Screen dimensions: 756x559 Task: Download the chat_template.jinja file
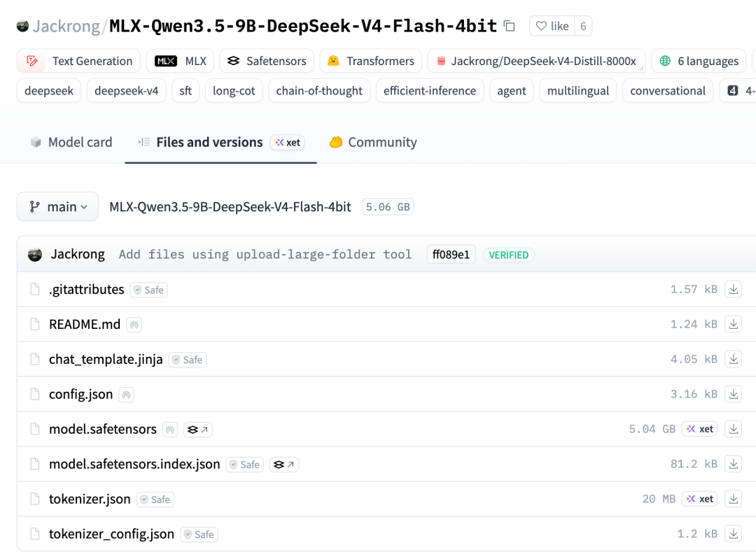click(734, 359)
